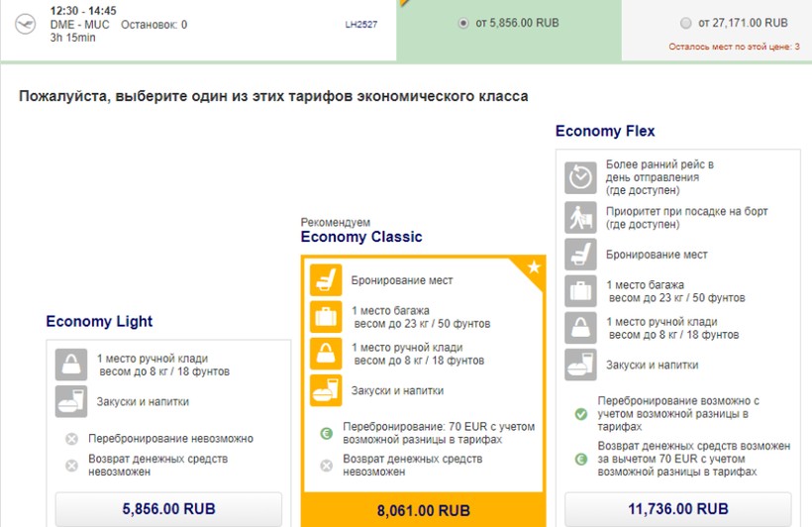Click the snacks and drinks icon in Economy Light
Viewport: 812px width, 527px height.
tap(71, 402)
